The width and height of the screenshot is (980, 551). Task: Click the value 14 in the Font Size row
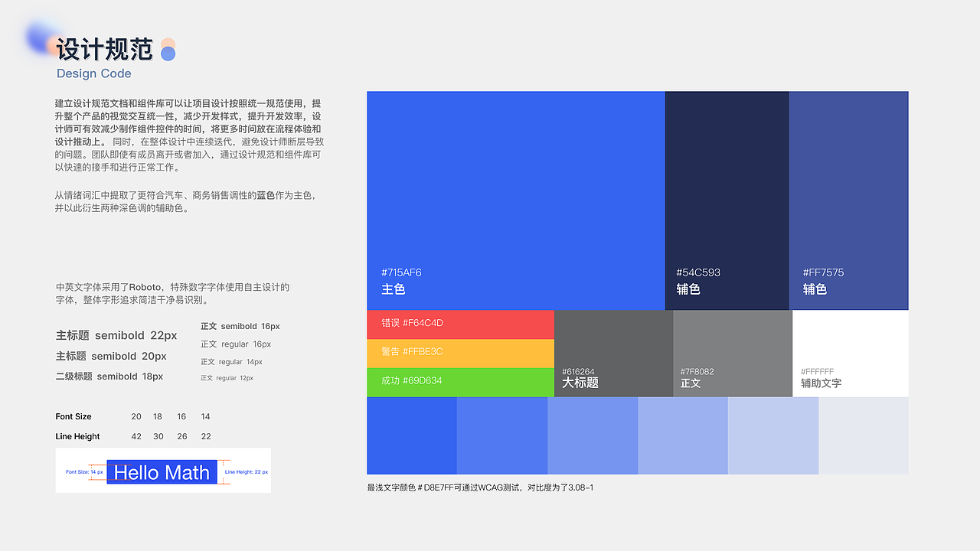pos(205,417)
